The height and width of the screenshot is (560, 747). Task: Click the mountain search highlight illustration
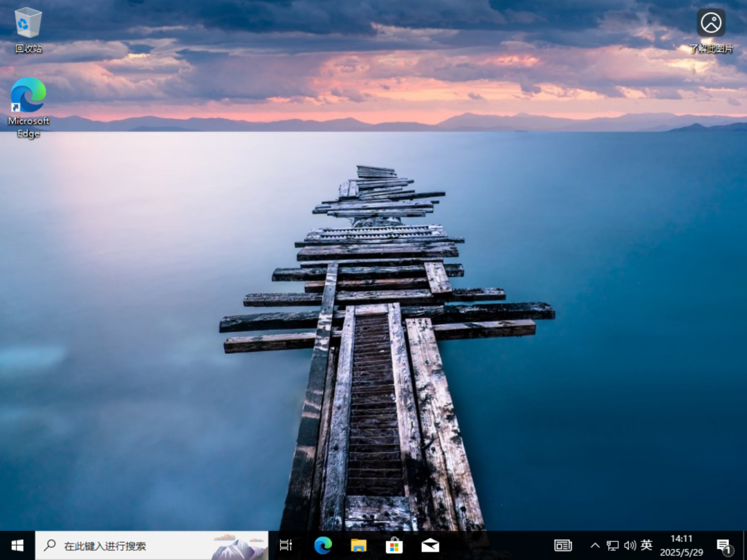tap(239, 547)
